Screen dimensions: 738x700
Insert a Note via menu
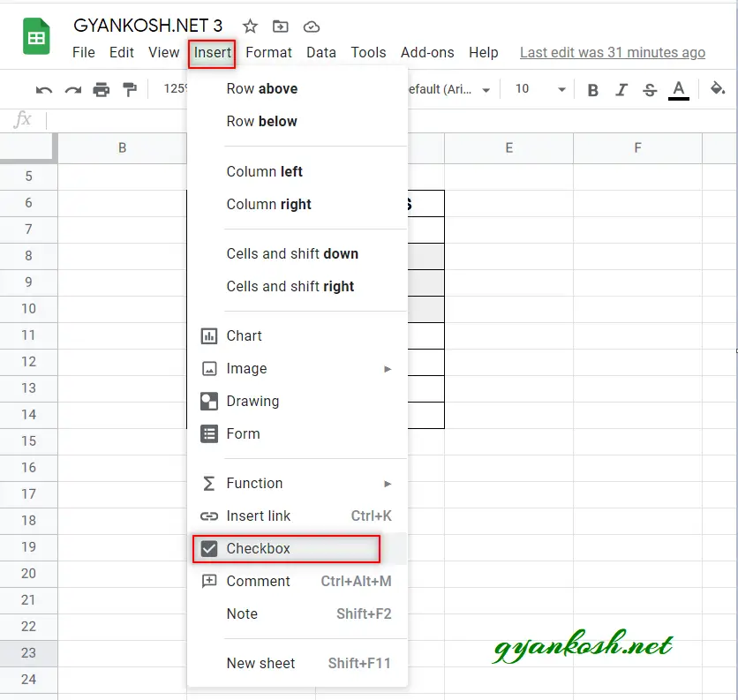click(297, 613)
